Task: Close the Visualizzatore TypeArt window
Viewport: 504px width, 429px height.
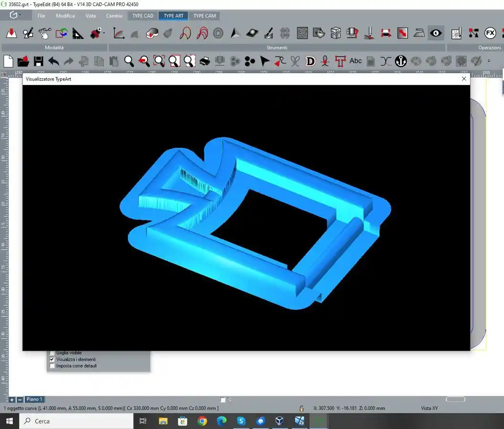Action: tap(464, 79)
